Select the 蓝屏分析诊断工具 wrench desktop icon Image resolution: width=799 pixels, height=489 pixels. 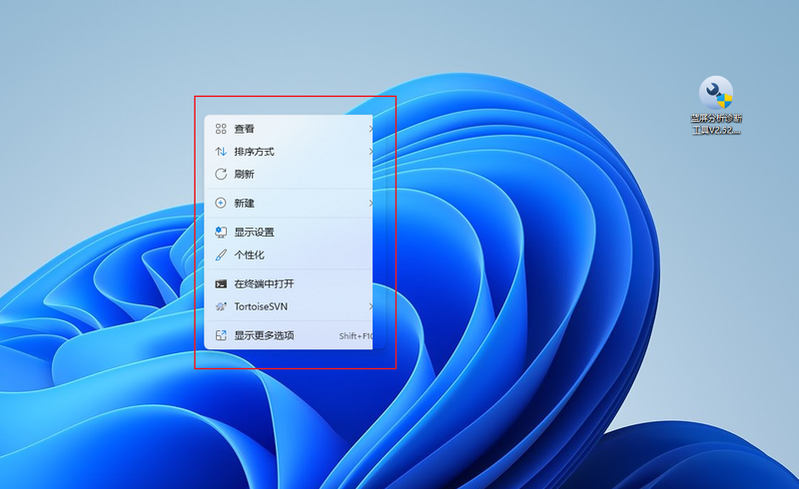716,93
